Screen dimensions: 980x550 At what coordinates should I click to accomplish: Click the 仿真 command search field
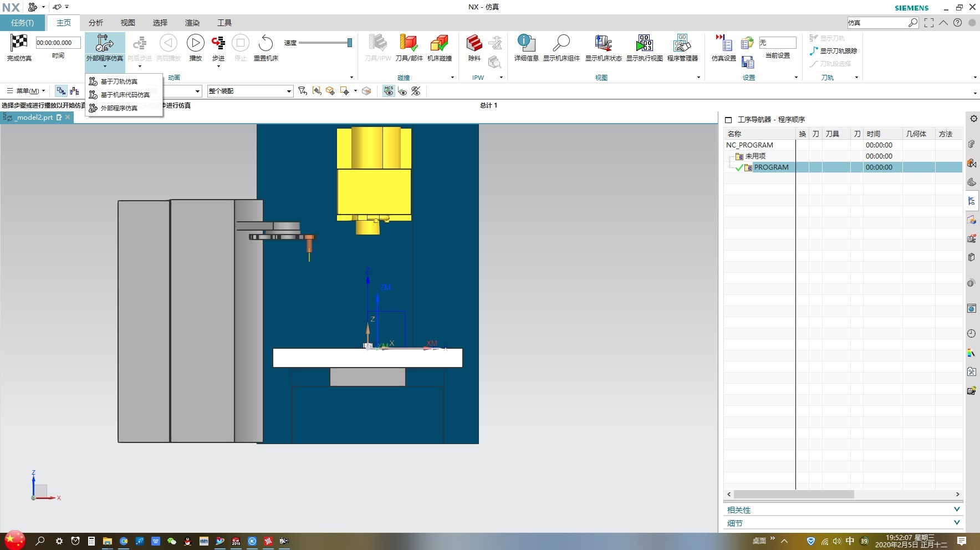(x=877, y=23)
